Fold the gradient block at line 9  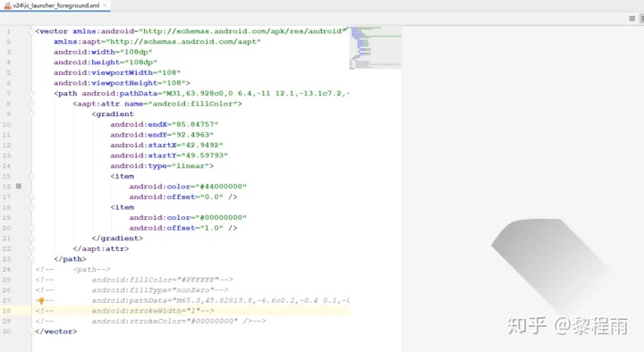(x=31, y=114)
